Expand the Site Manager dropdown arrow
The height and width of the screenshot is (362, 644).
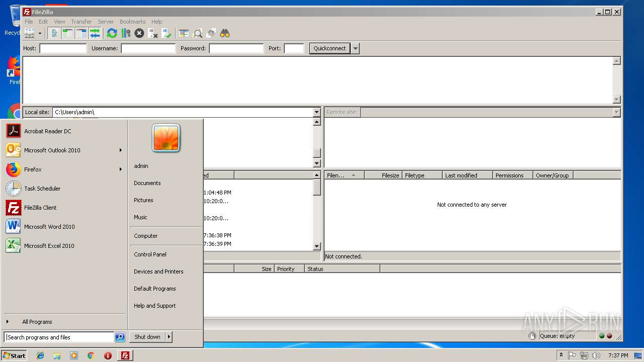[x=40, y=33]
